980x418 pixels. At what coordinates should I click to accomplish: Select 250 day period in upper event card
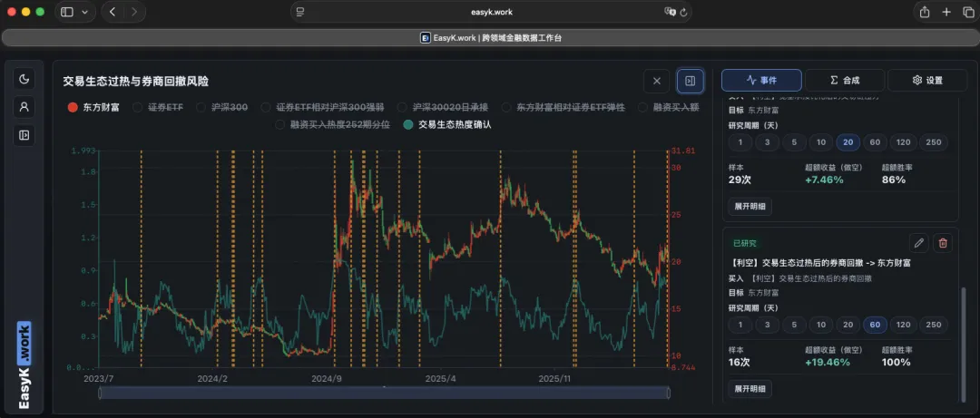pyautogui.click(x=933, y=142)
